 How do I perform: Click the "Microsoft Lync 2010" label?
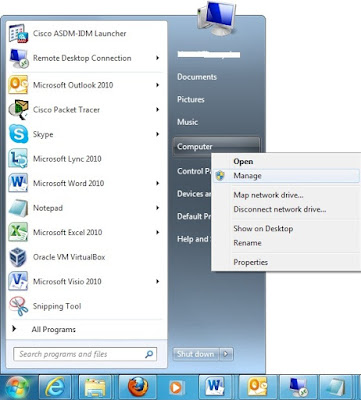click(x=67, y=159)
